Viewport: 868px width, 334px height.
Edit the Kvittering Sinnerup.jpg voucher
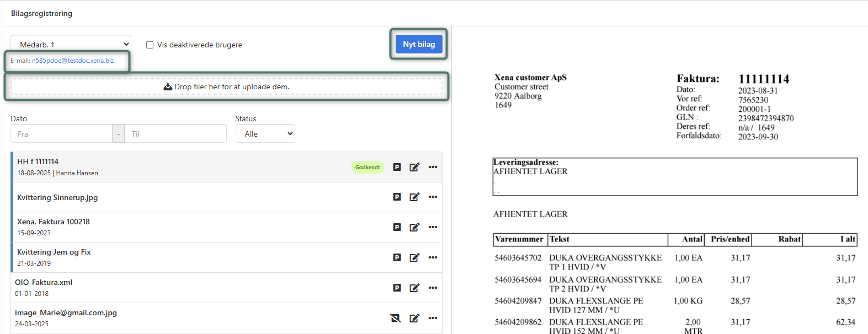[x=414, y=197]
